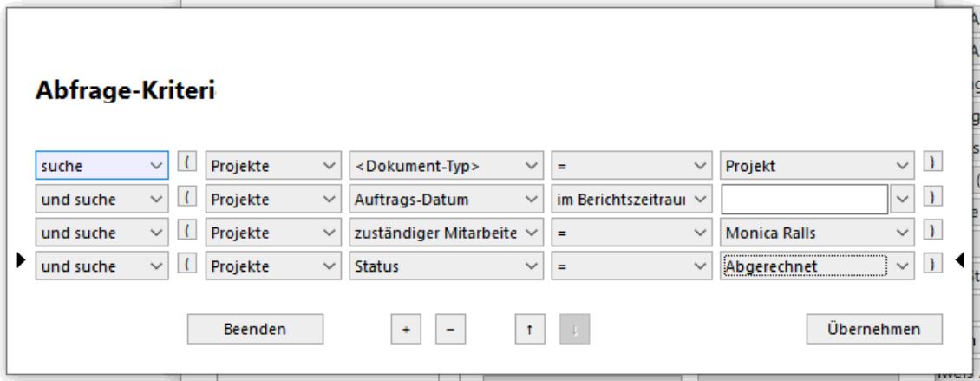Click opening bracket in Auftrags-Datum row
Image resolution: width=980 pixels, height=381 pixels.
(186, 197)
